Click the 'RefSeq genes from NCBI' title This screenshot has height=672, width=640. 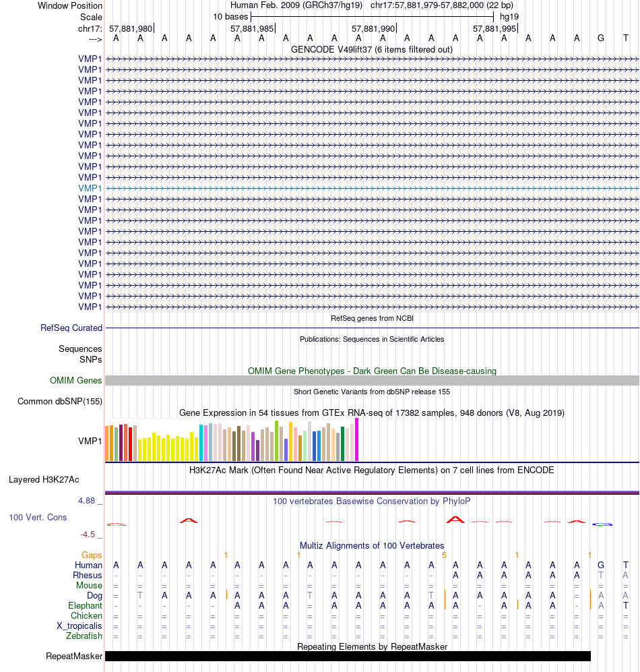coord(372,318)
